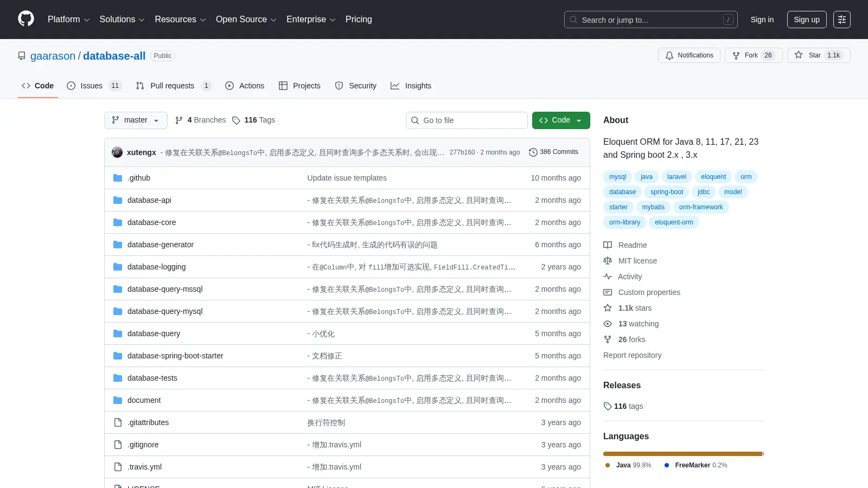Open the Pricing page
Viewport: 868px width, 488px height.
(x=359, y=20)
